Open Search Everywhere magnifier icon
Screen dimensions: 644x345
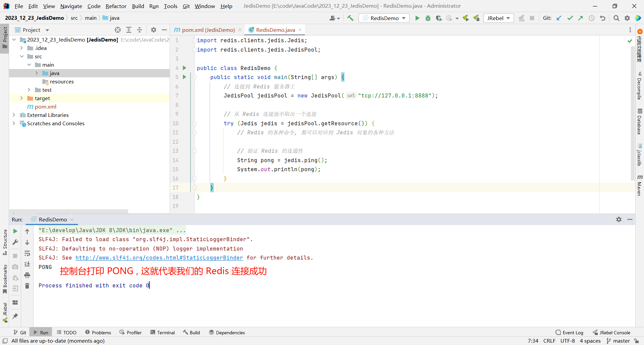(x=616, y=18)
